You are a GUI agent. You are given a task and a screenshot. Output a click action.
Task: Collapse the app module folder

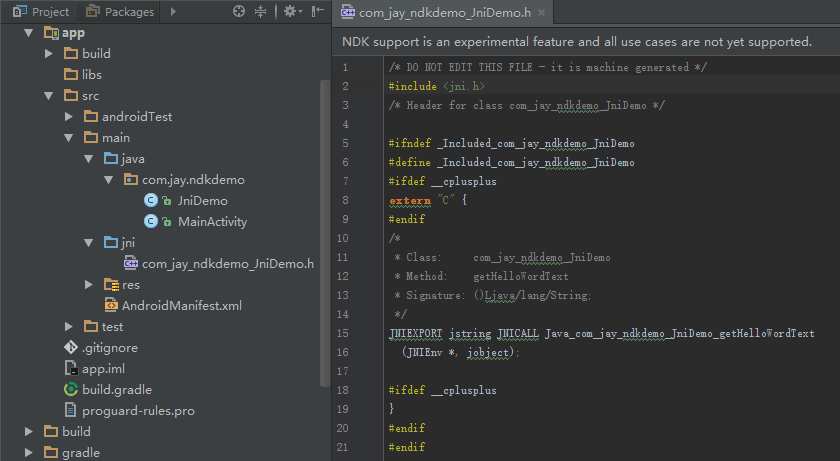(29, 33)
